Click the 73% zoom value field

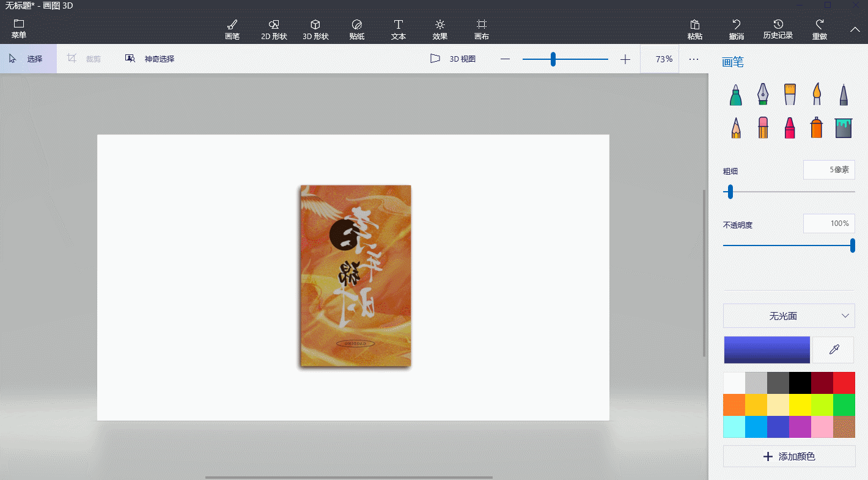pyautogui.click(x=660, y=59)
